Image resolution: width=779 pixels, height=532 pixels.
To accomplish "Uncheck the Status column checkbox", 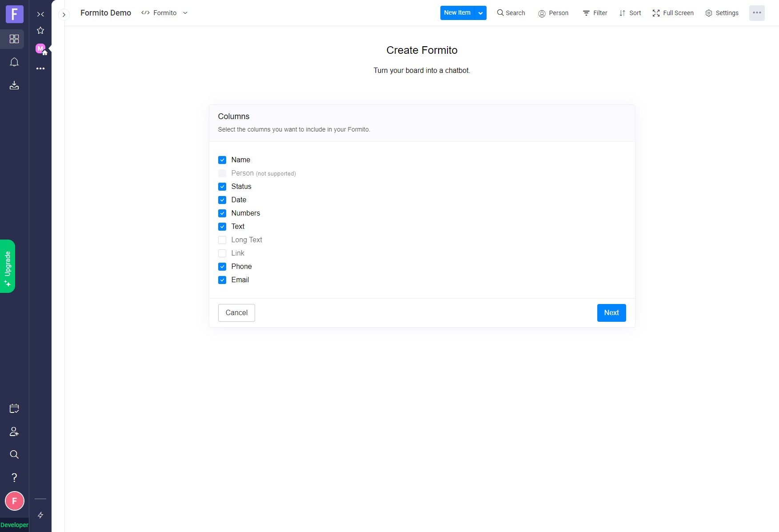I will tap(222, 187).
